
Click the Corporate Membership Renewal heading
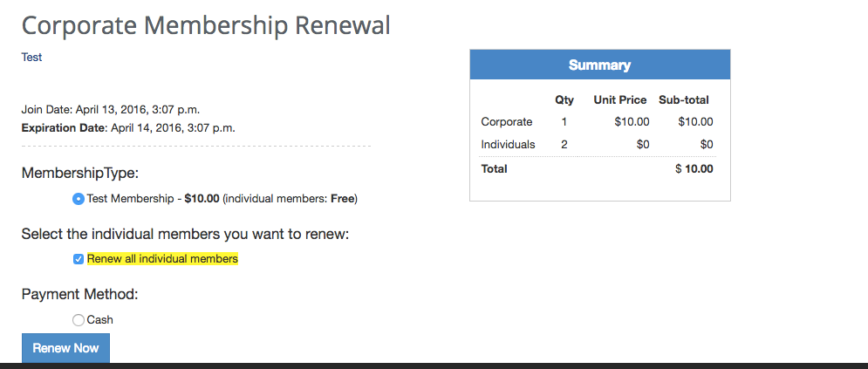point(206,25)
